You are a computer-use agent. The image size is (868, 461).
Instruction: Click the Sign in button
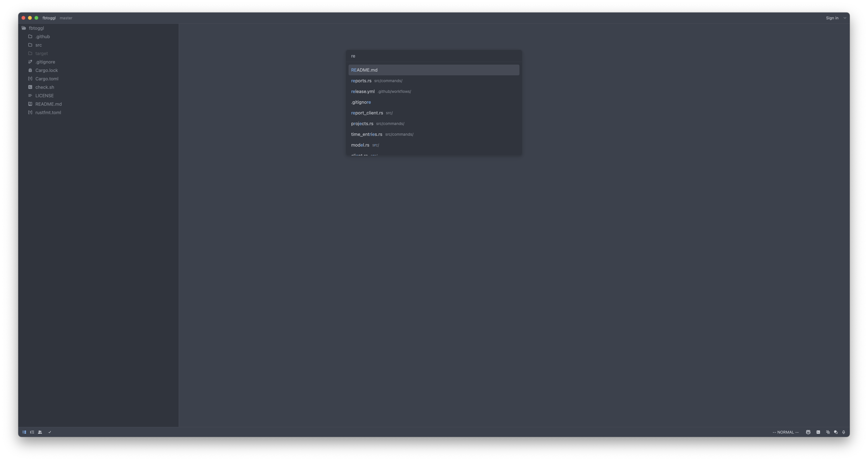click(x=832, y=18)
